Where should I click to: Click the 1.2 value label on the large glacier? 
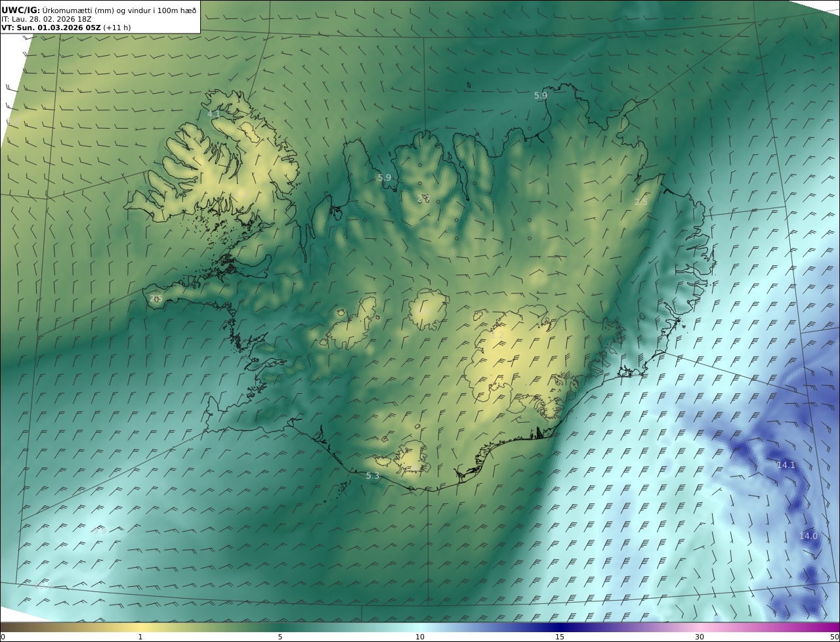497,335
